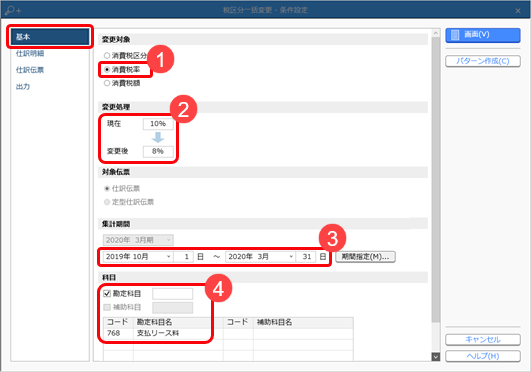
Task: Click the search-plus icon in title bar
Action: (x=13, y=10)
